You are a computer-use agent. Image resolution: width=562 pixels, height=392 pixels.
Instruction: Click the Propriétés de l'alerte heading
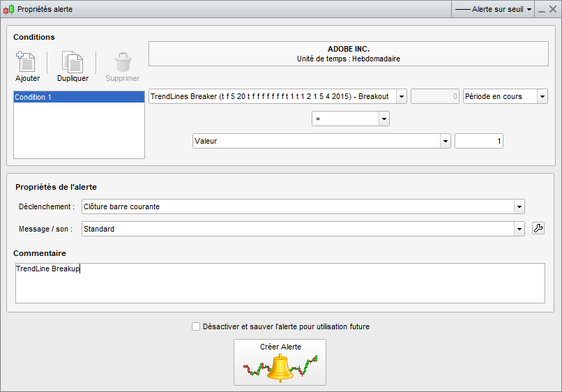pyautogui.click(x=56, y=187)
